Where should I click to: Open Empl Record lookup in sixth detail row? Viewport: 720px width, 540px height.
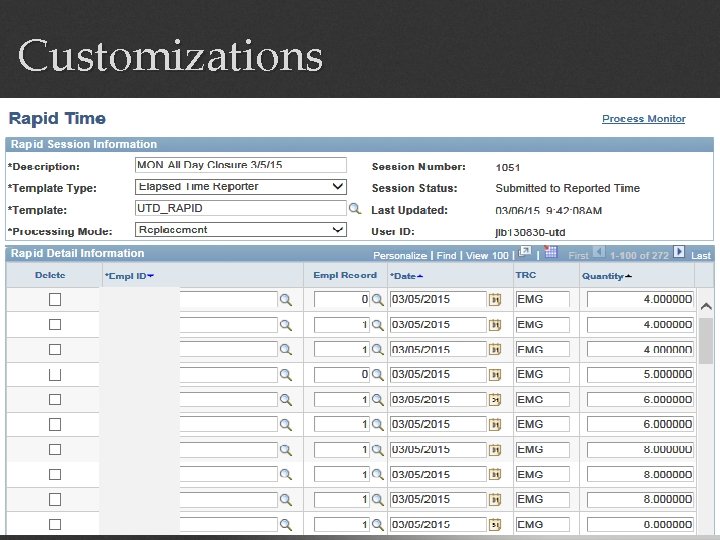[377, 424]
